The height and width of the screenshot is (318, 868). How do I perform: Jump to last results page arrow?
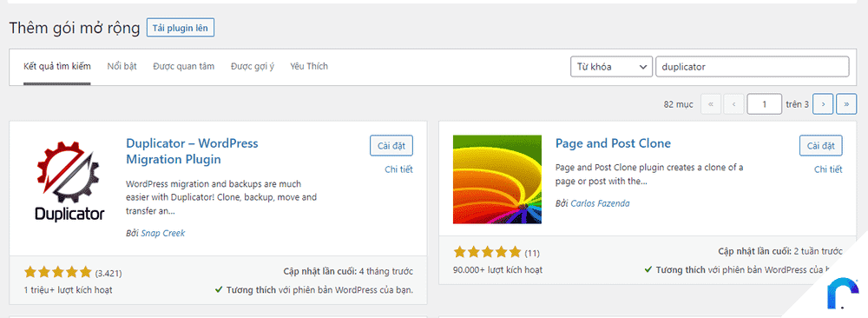point(846,103)
